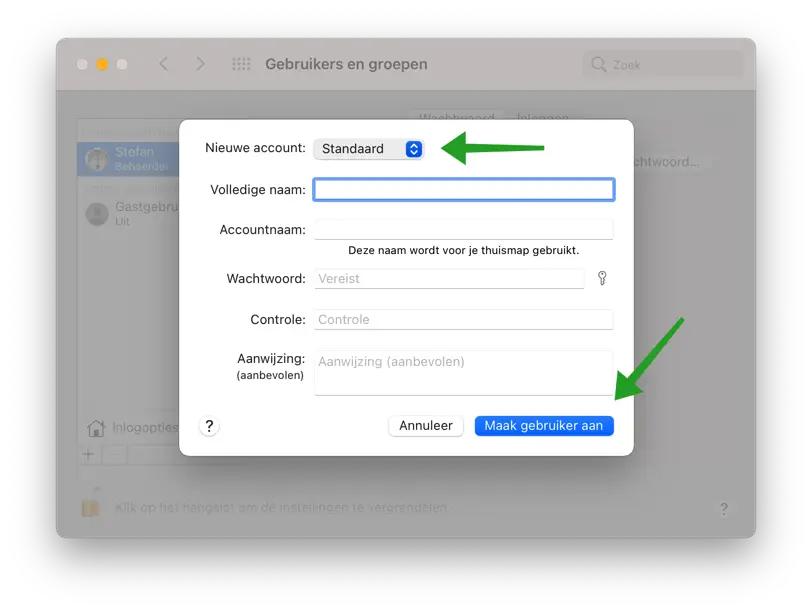The image size is (812, 612).
Task: Click Maak gebruiker aan button
Action: [544, 426]
